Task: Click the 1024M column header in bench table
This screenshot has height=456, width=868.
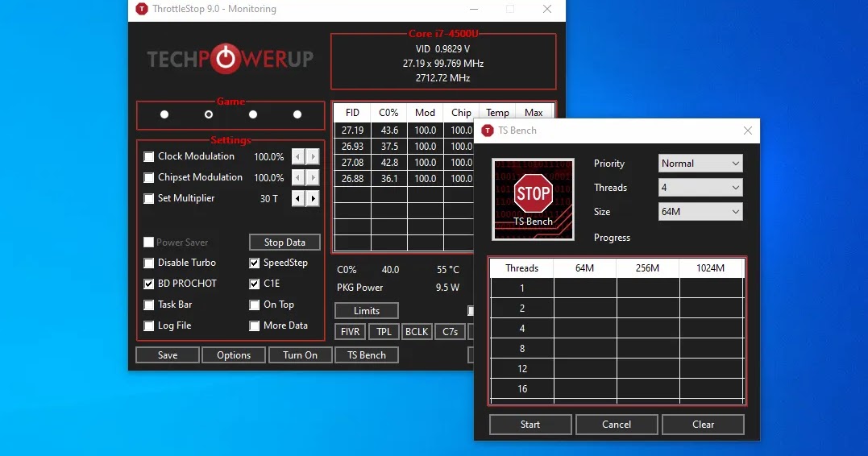Action: (711, 268)
